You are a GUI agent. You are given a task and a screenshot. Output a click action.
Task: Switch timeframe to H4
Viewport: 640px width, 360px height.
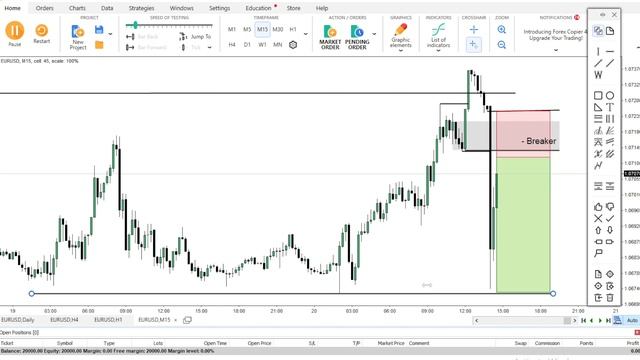click(232, 44)
